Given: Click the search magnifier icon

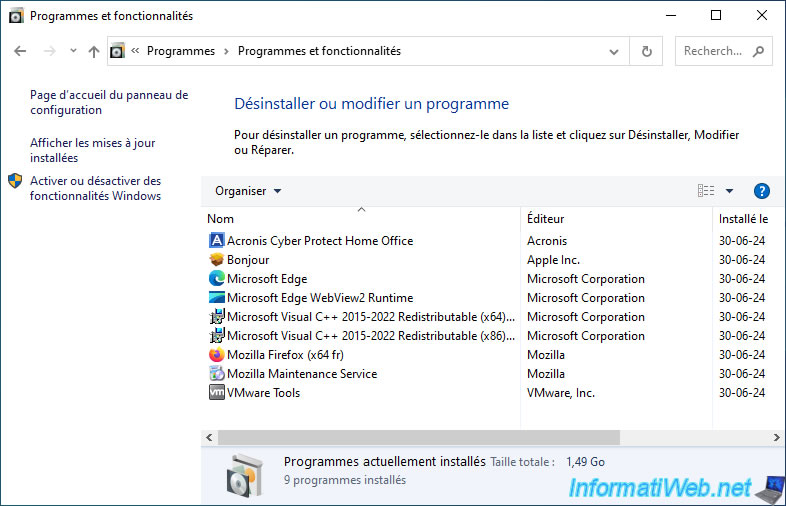Looking at the screenshot, I should coord(758,51).
